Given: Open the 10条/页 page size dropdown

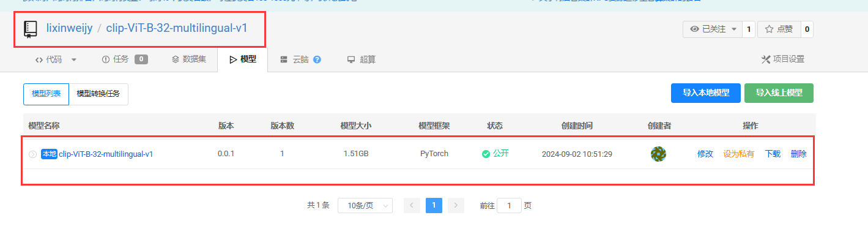Looking at the screenshot, I should (x=365, y=206).
